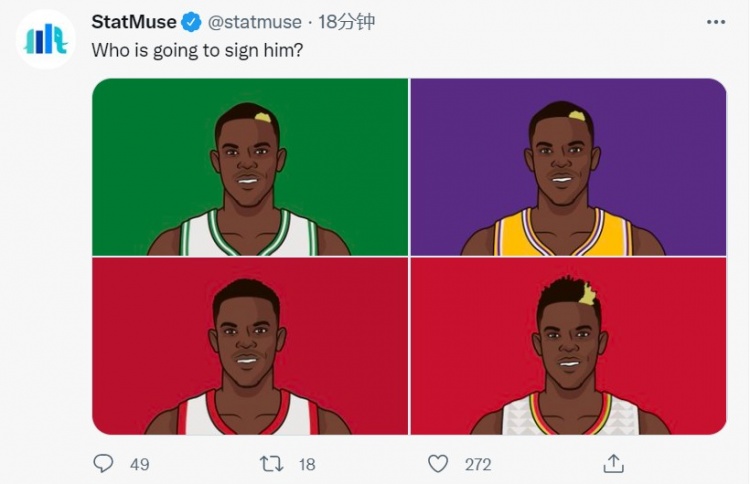Click the yellow hair patch on Celtics portrait
Screen dimensions: 750x484
pyautogui.click(x=263, y=117)
